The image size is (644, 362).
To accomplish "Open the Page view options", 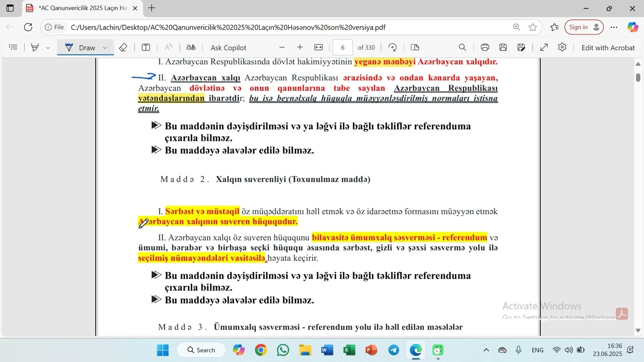I will coord(415,47).
